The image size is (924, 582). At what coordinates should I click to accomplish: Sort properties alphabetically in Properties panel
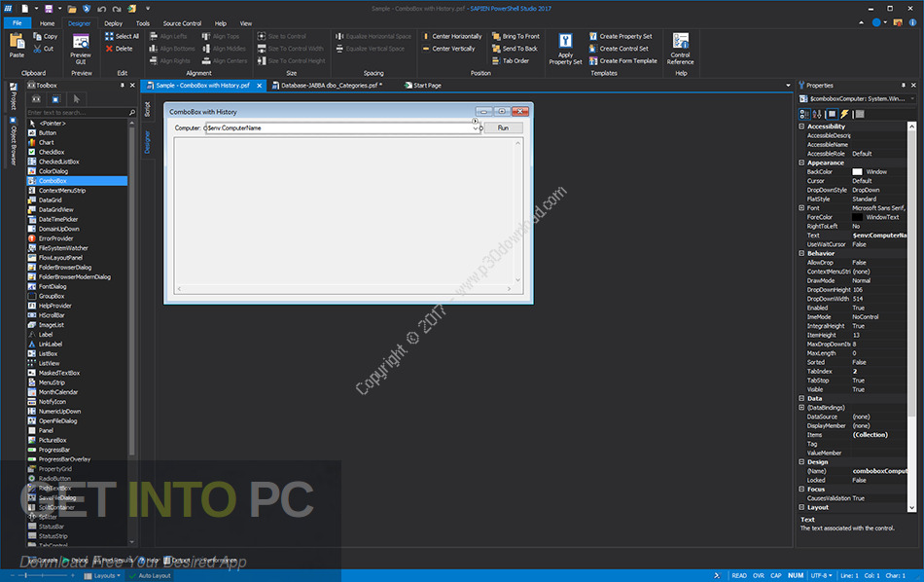pos(817,114)
